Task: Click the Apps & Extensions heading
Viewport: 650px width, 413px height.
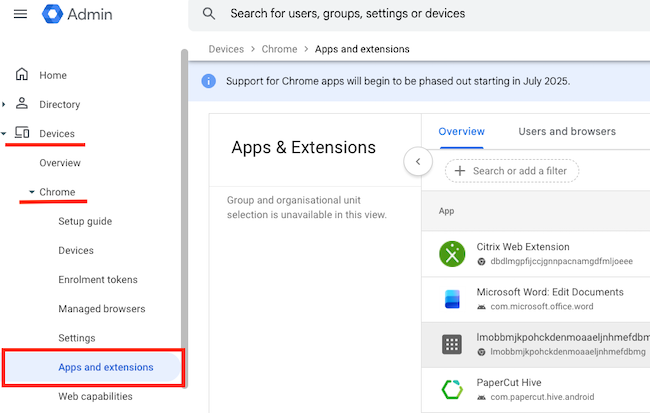Action: [x=303, y=147]
